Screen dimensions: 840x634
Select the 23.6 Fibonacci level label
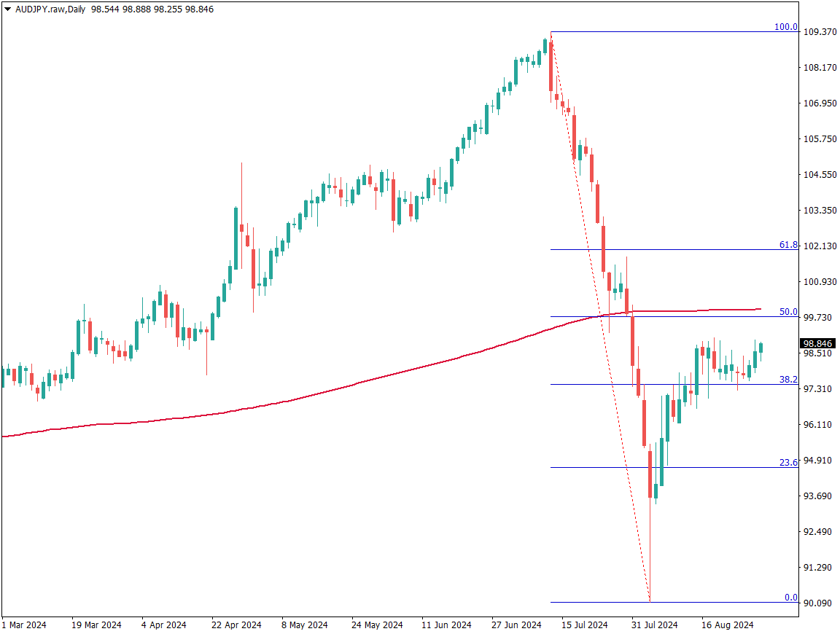788,462
